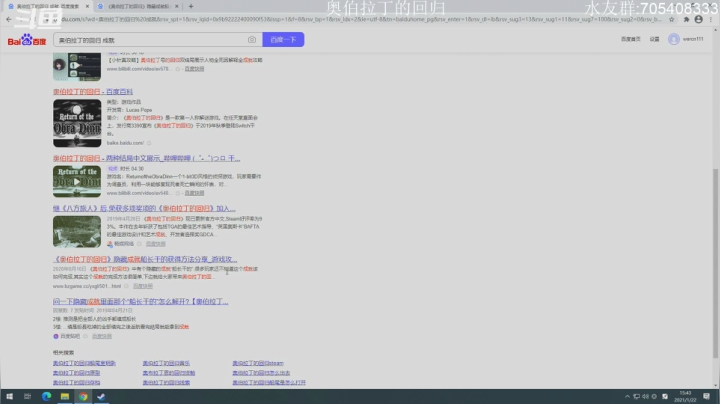Viewport: 720px width, 404px height.
Task: Switch to the second 《奥伯拉丁的回归》 tab
Action: [x=138, y=6]
